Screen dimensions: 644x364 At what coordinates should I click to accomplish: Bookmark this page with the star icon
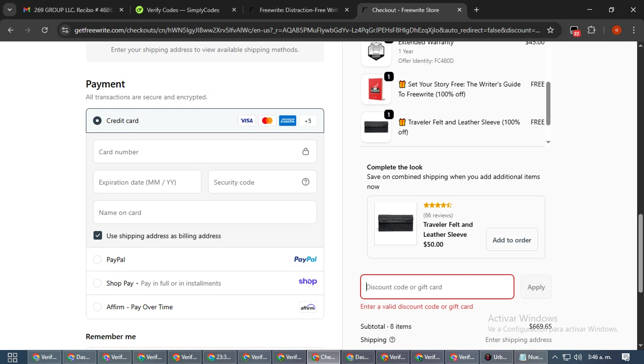[x=550, y=30]
